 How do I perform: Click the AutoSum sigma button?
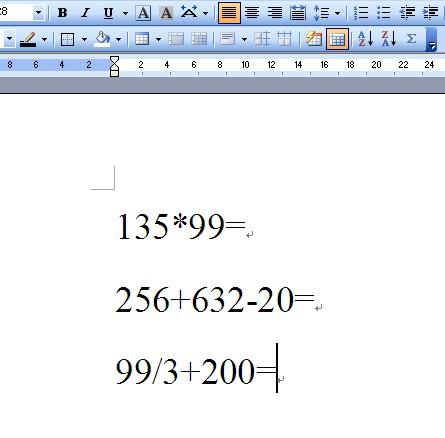[412, 39]
